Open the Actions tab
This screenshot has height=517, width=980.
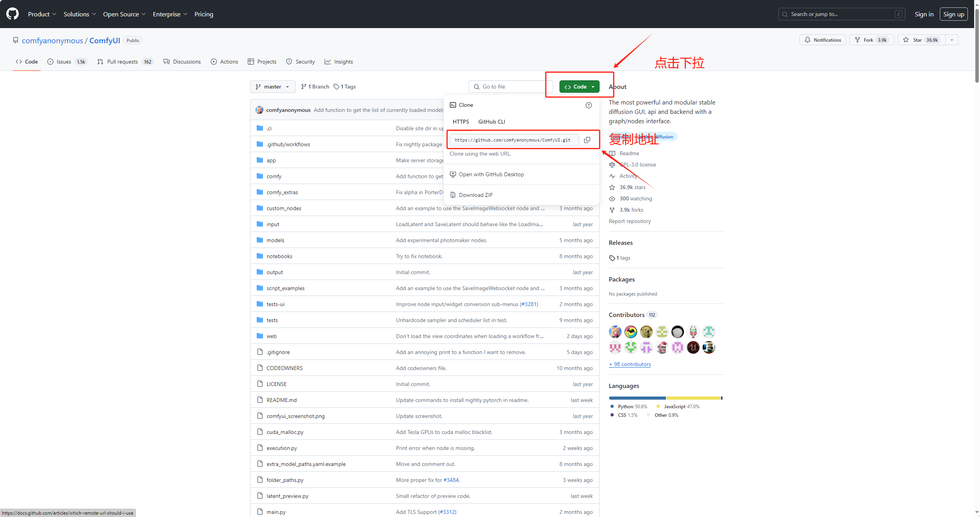(224, 62)
